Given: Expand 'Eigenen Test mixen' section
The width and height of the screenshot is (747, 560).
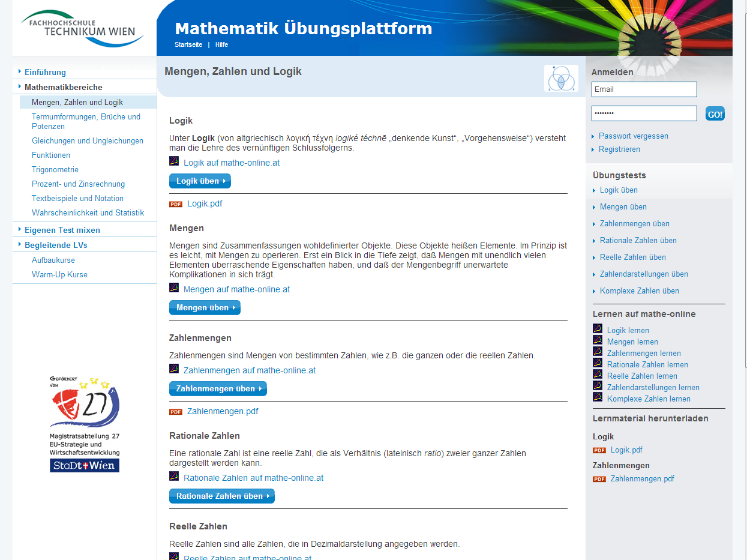Looking at the screenshot, I should pos(62,230).
